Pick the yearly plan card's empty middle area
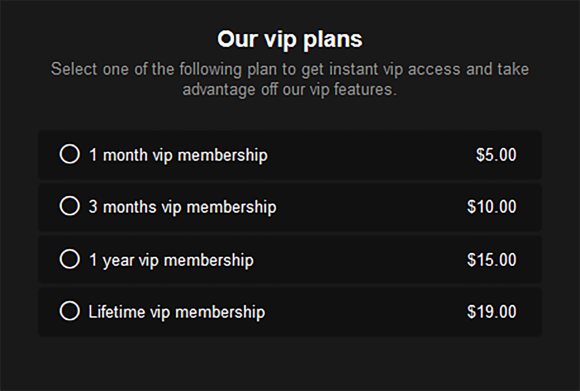 (x=359, y=260)
